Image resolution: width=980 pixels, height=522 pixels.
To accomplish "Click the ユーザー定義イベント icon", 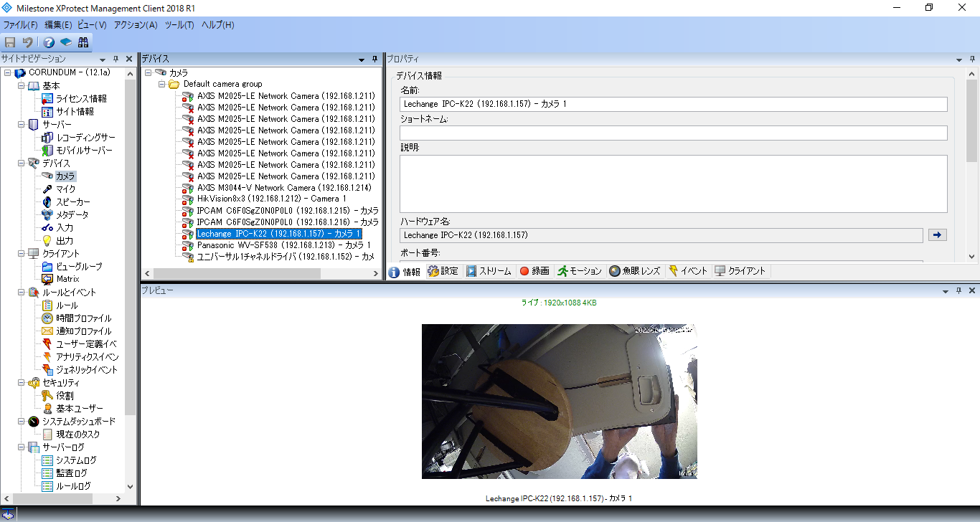I will [x=47, y=344].
